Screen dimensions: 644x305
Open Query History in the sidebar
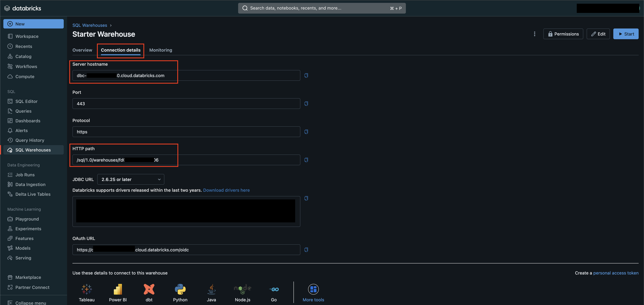(x=34, y=140)
